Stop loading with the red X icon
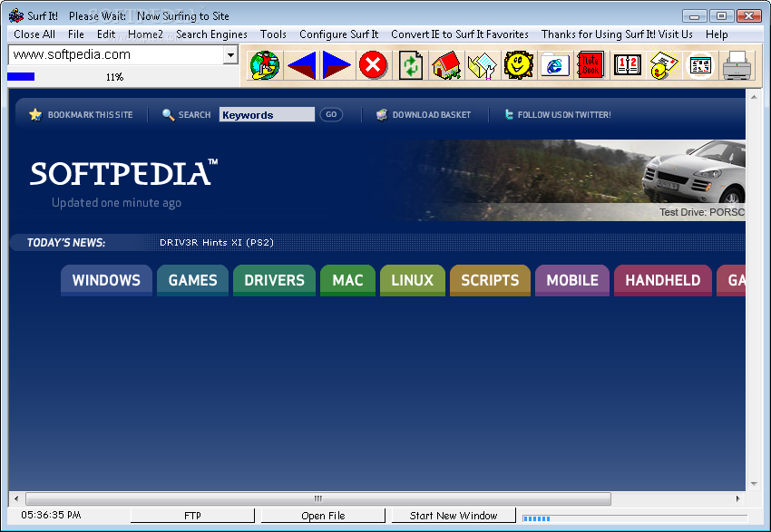This screenshot has width=771, height=532. point(373,65)
